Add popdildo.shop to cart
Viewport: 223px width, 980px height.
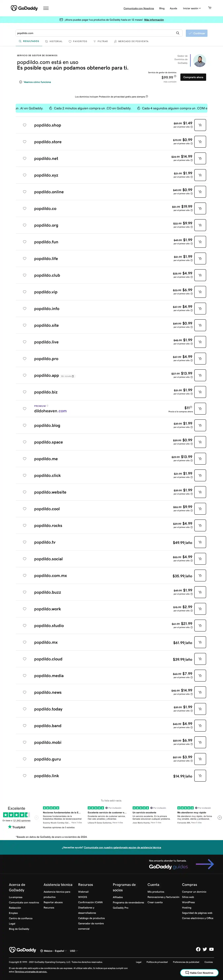tap(200, 125)
